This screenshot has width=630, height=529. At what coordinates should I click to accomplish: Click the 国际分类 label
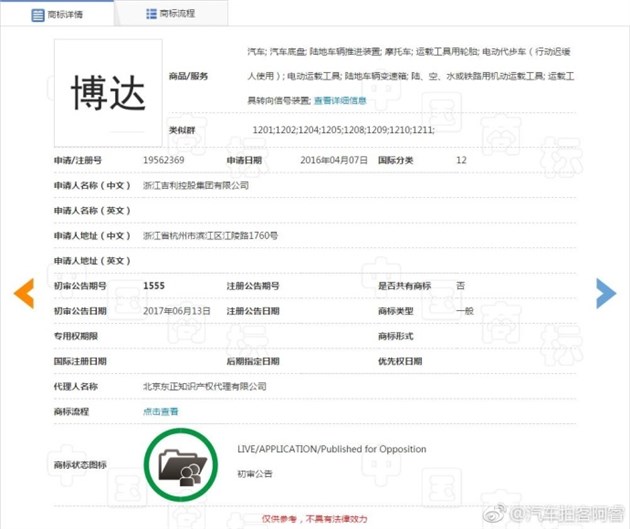[395, 160]
